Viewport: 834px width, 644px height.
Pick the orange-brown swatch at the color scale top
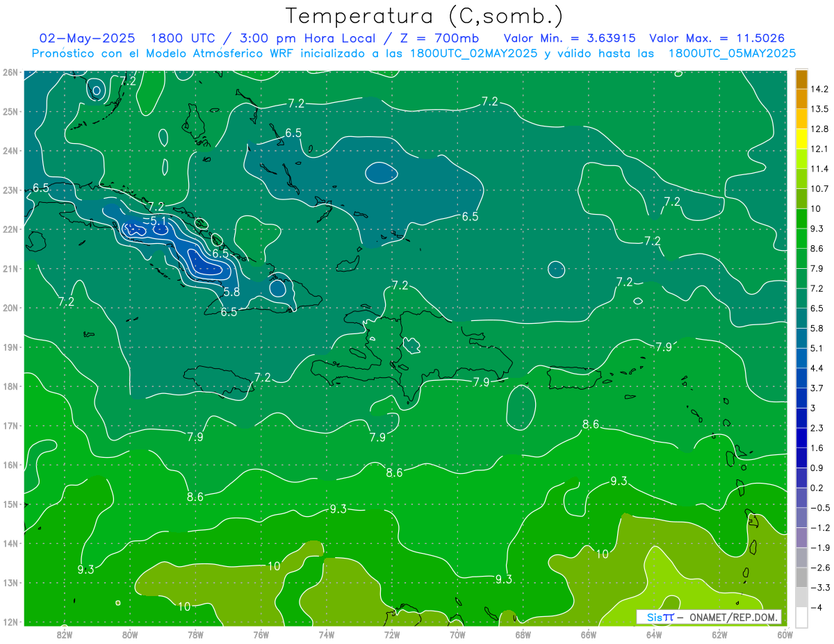pos(801,79)
